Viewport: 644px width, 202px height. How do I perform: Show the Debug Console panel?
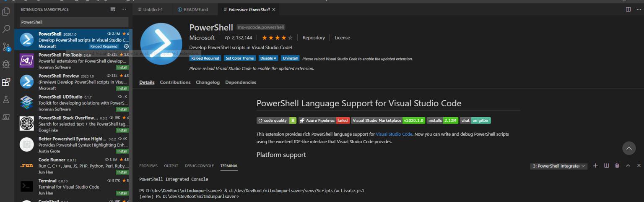(199, 166)
